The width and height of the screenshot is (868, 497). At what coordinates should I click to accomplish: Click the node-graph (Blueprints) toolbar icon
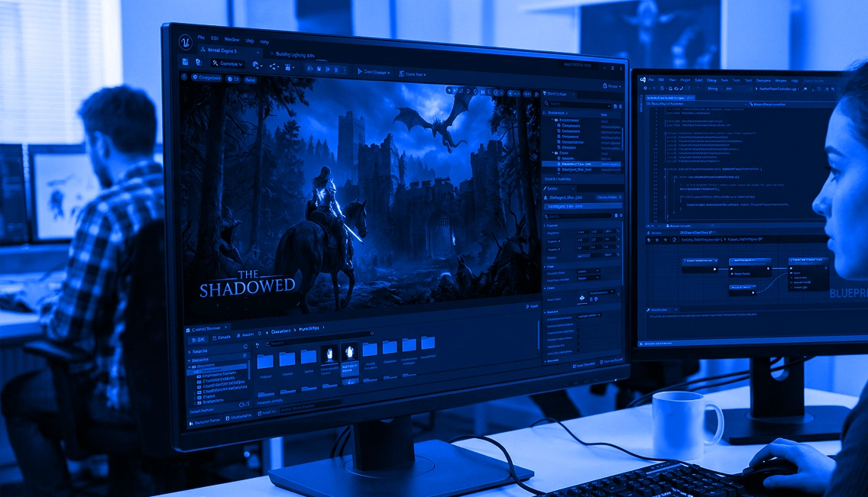[x=274, y=66]
